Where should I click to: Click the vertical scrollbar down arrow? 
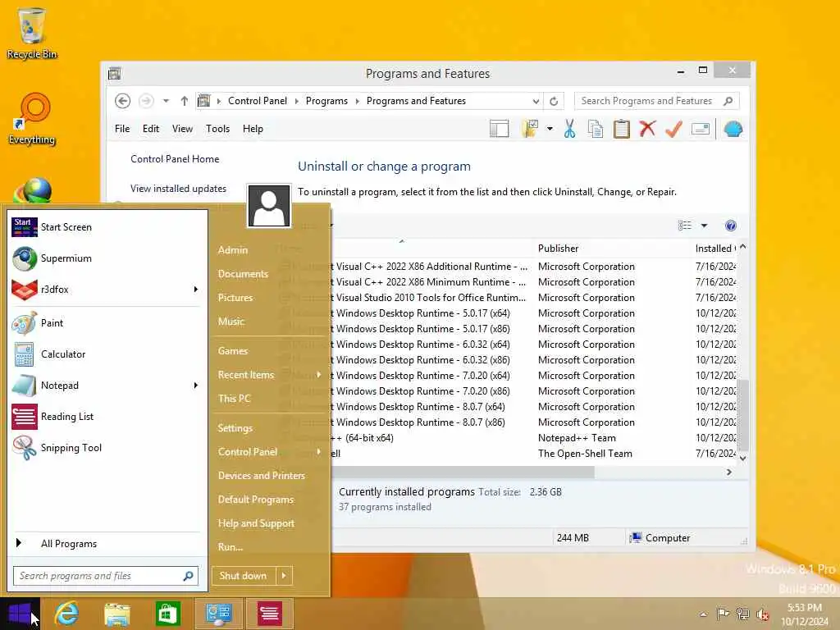[x=743, y=458]
